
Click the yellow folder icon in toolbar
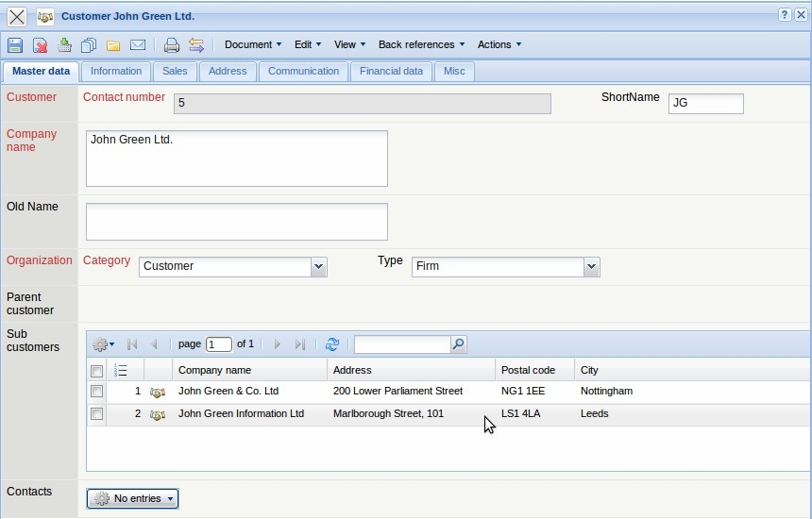coord(113,45)
